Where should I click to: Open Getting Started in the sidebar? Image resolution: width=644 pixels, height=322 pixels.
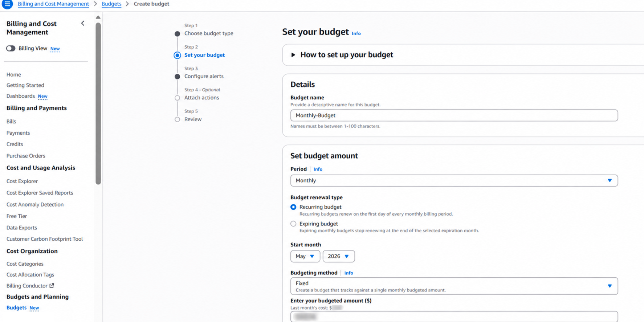tap(25, 85)
